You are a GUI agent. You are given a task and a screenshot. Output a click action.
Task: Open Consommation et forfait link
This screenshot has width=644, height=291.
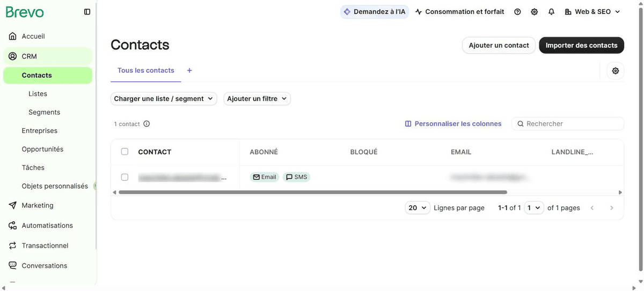[460, 12]
